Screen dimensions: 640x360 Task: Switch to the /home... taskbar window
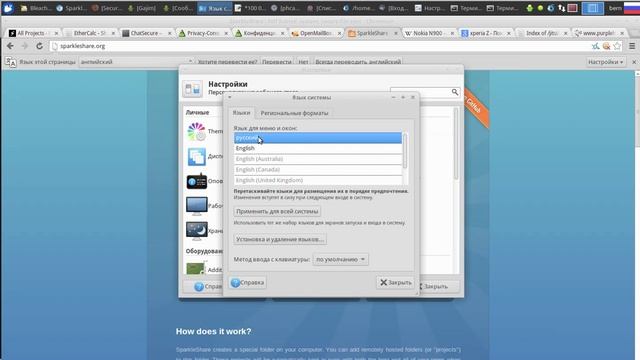pyautogui.click(x=357, y=8)
